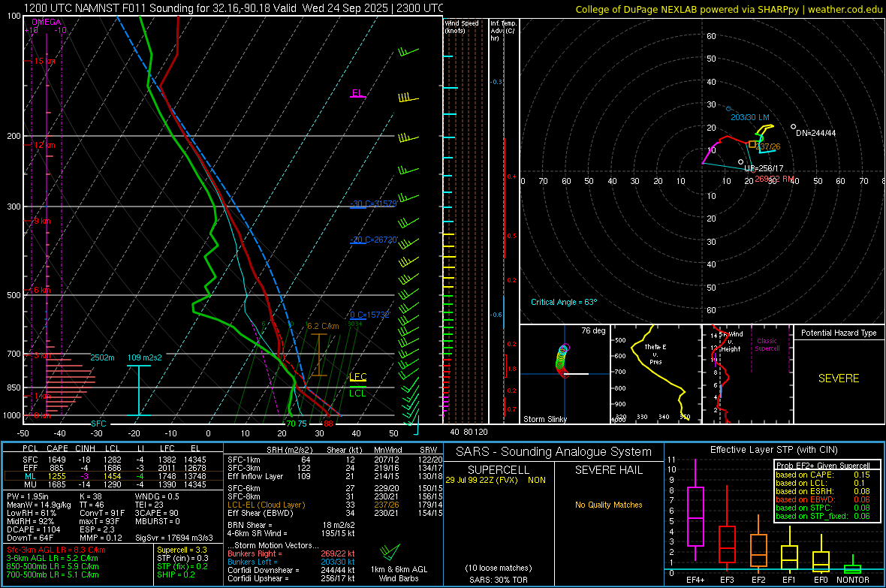886x588 pixels.
Task: Click the 'SHIP = 0.2' parameter
Action: click(176, 574)
